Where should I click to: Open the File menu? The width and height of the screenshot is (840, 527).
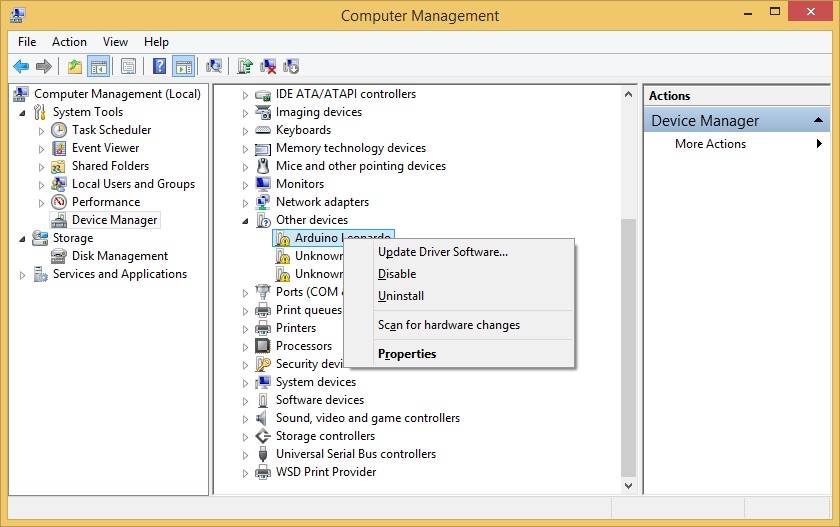(27, 42)
